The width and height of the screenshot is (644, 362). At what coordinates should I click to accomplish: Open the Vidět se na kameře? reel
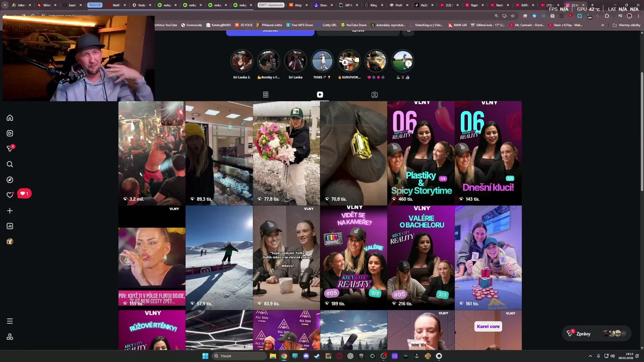coord(353,257)
